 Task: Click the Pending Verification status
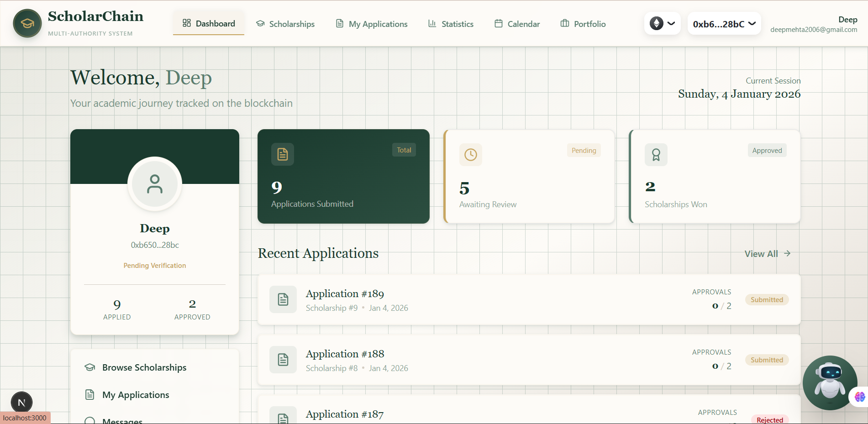[154, 265]
